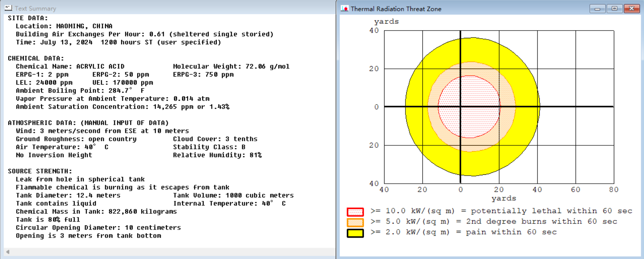Image resolution: width=644 pixels, height=259 pixels.
Task: Click 'Stability Class: B' text
Action: 209,147
